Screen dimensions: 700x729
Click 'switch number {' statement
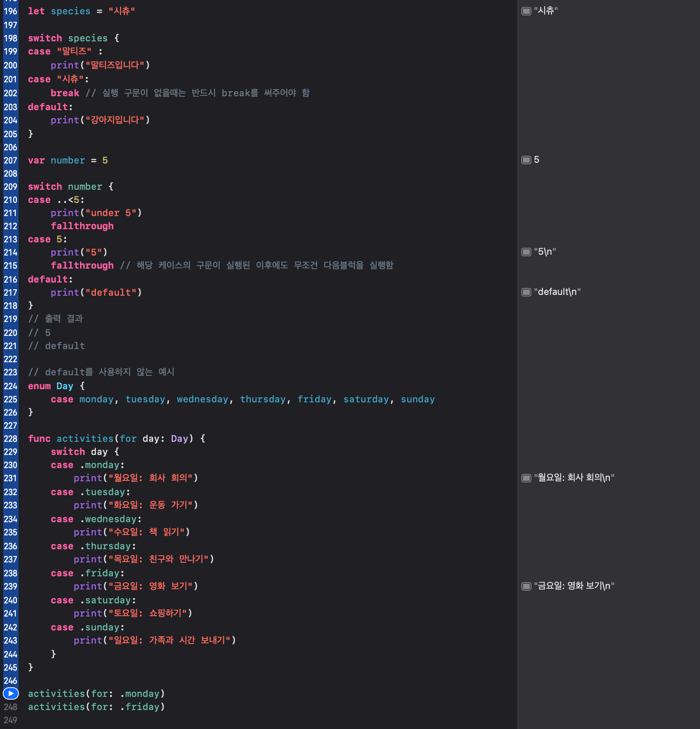[x=71, y=187]
